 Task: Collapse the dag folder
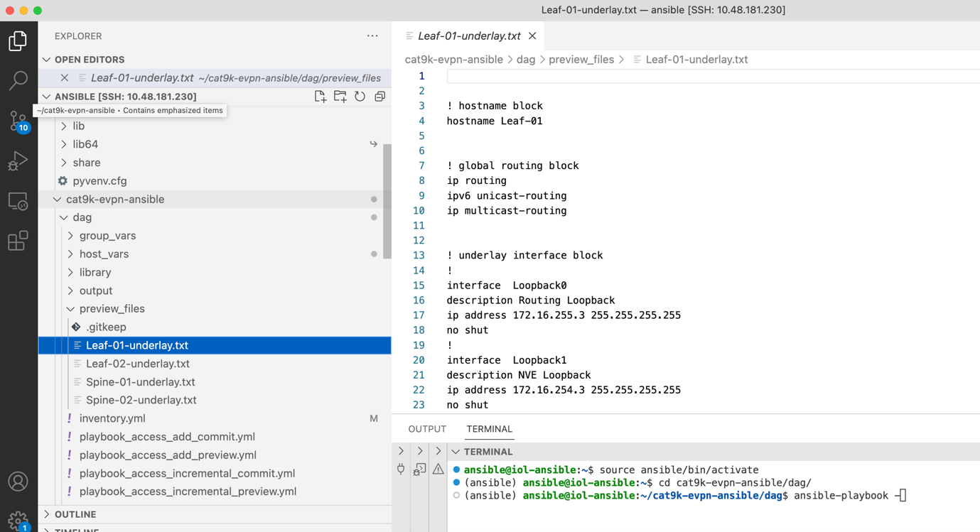click(x=64, y=218)
